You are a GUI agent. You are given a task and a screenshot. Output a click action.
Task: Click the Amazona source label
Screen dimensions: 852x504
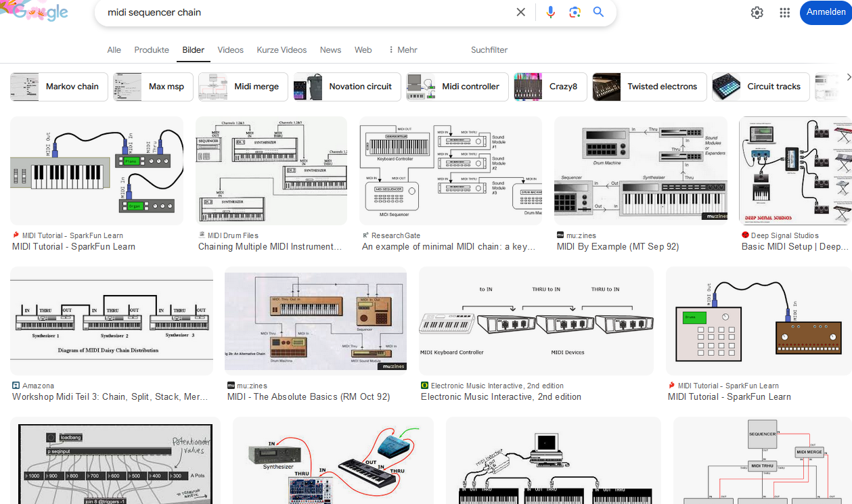38,386
